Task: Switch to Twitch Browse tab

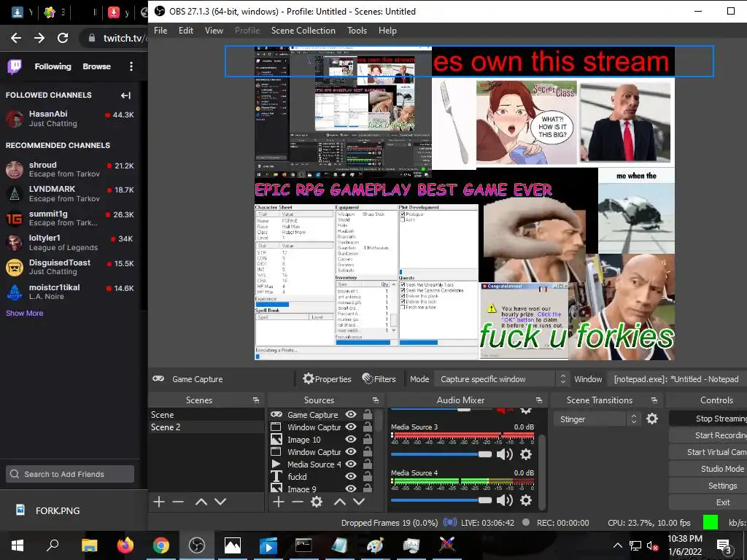Action: [x=97, y=66]
